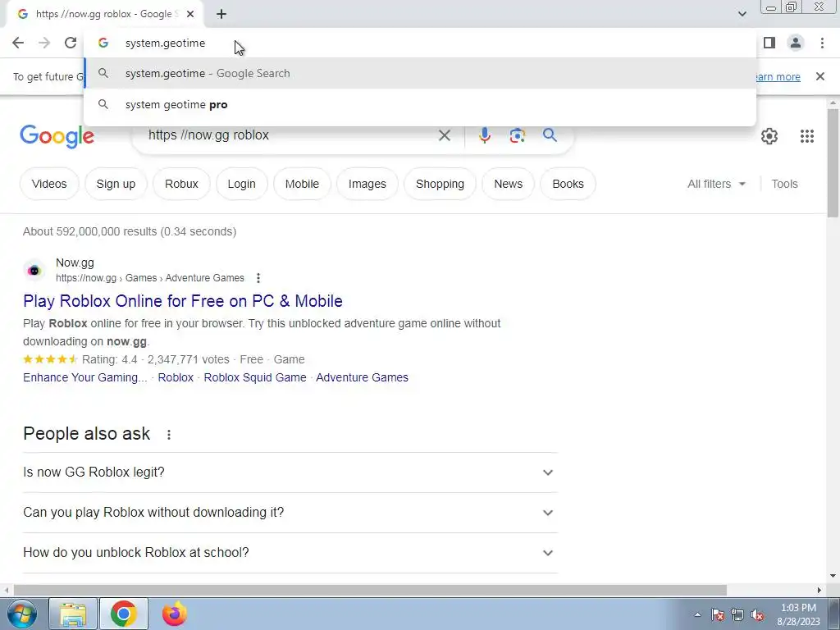Open Chrome three-dot menu

click(822, 43)
